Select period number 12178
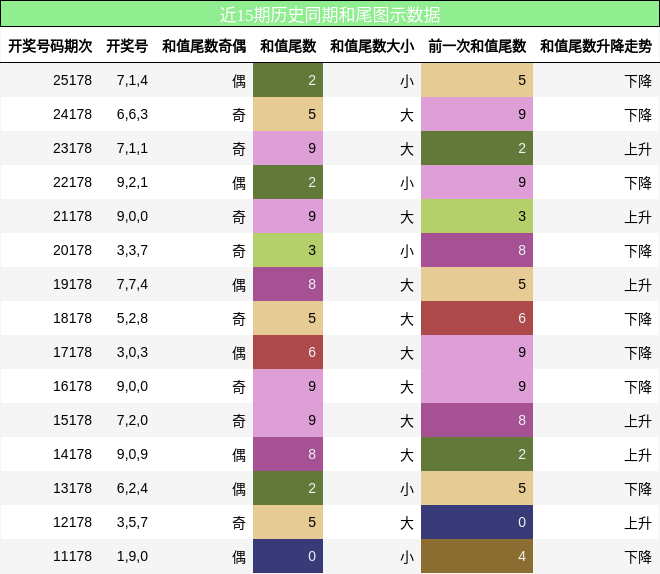The image size is (660, 574). pos(72,522)
